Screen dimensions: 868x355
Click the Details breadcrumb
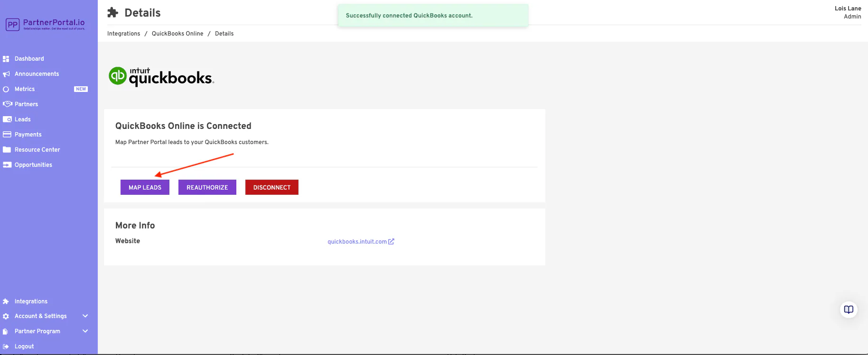pyautogui.click(x=224, y=34)
